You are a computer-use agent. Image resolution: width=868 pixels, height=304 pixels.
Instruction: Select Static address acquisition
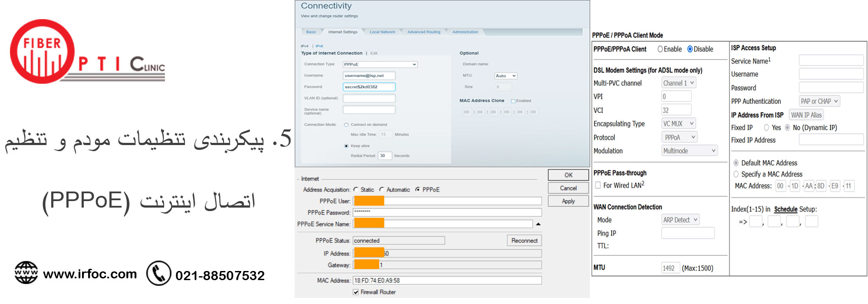[x=356, y=189]
